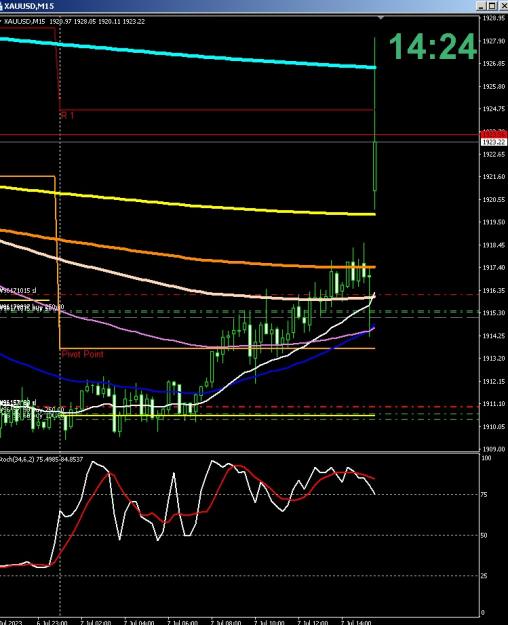Click the 7 Jul 10:00 time axis label

tap(269, 622)
